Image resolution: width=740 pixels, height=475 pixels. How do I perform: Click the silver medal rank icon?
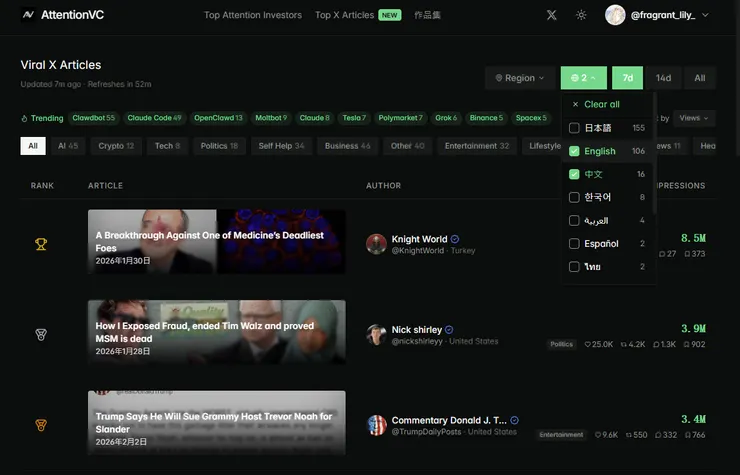(x=41, y=335)
